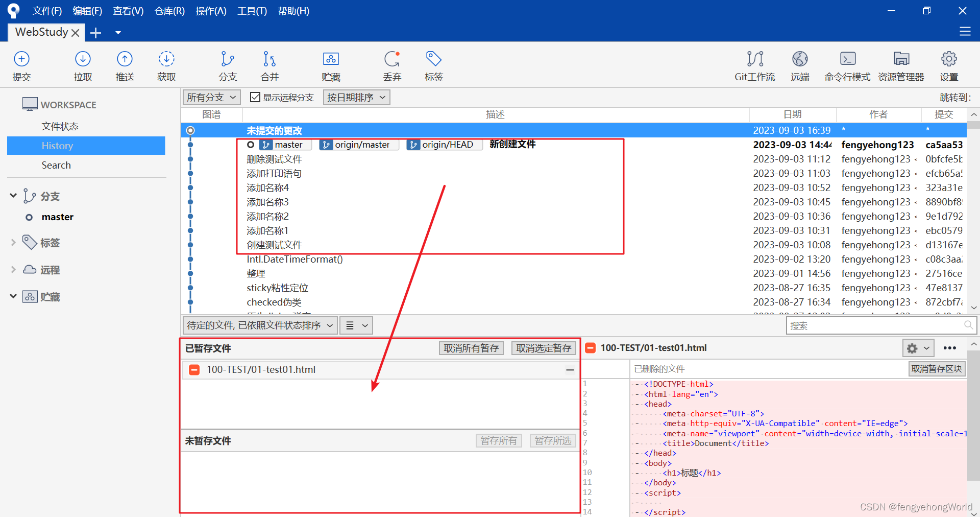Viewport: 980px width, 517px height.
Task: Click the Commit (提交) toolbar icon
Action: (21, 66)
